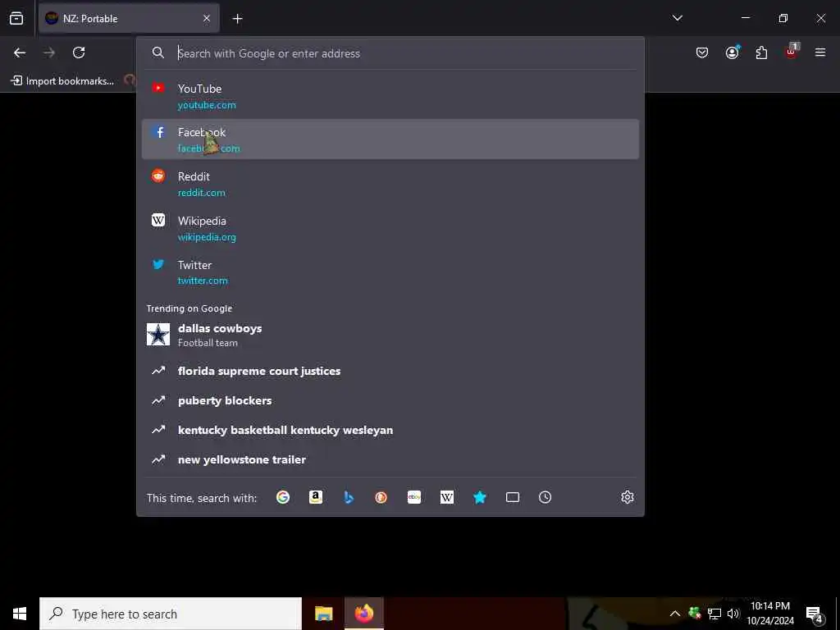Close the NZ: Portable tab
This screenshot has height=630, width=840.
point(207,18)
